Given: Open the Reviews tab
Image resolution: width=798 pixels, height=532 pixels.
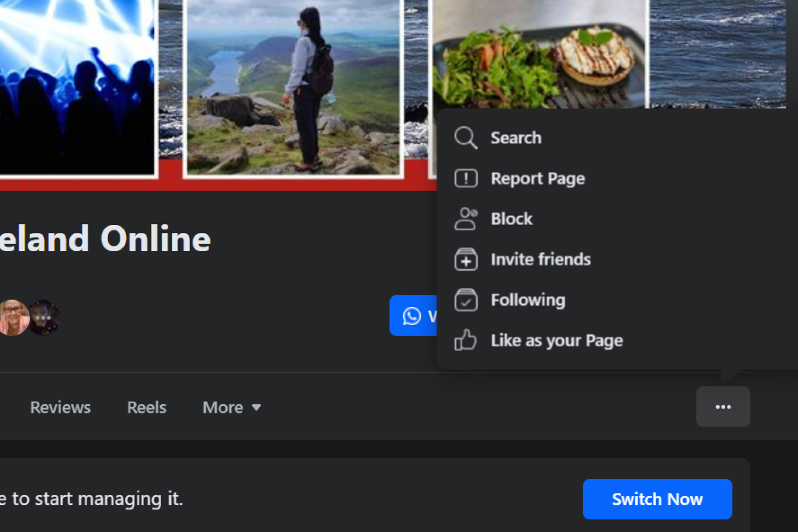Looking at the screenshot, I should (x=60, y=408).
